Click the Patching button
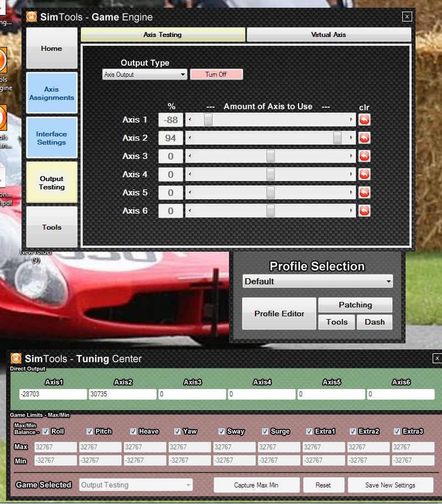This screenshot has height=504, width=442. [355, 305]
